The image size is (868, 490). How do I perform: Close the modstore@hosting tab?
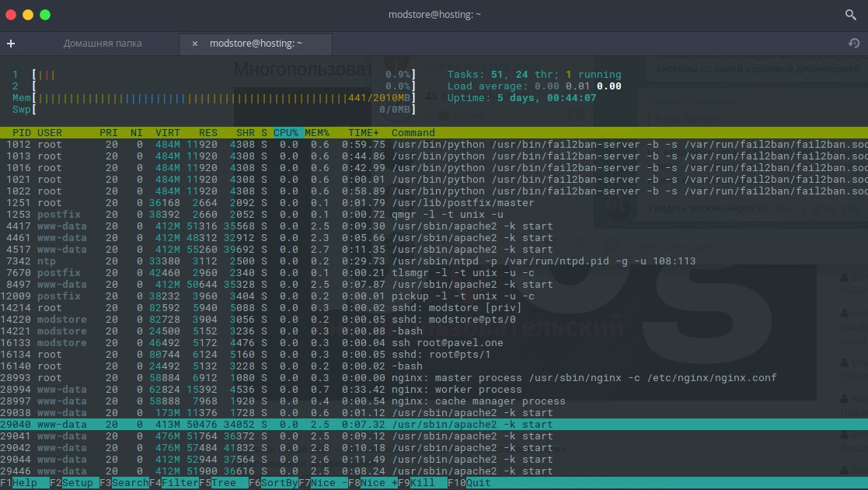pos(195,44)
